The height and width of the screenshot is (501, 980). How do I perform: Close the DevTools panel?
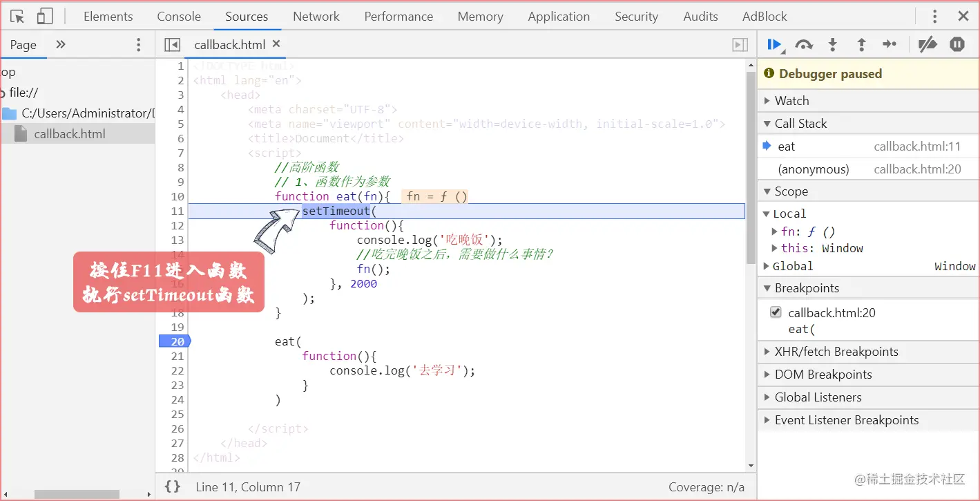(963, 17)
